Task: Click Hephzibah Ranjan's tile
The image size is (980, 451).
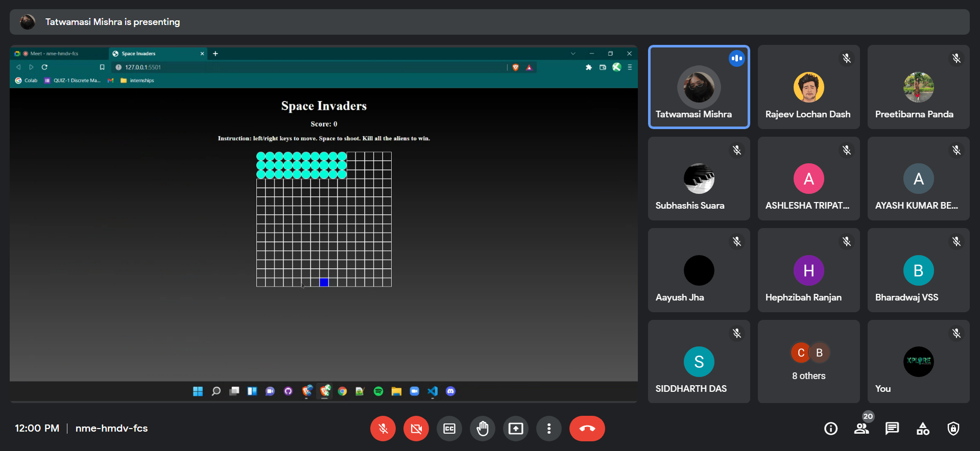Action: tap(808, 270)
